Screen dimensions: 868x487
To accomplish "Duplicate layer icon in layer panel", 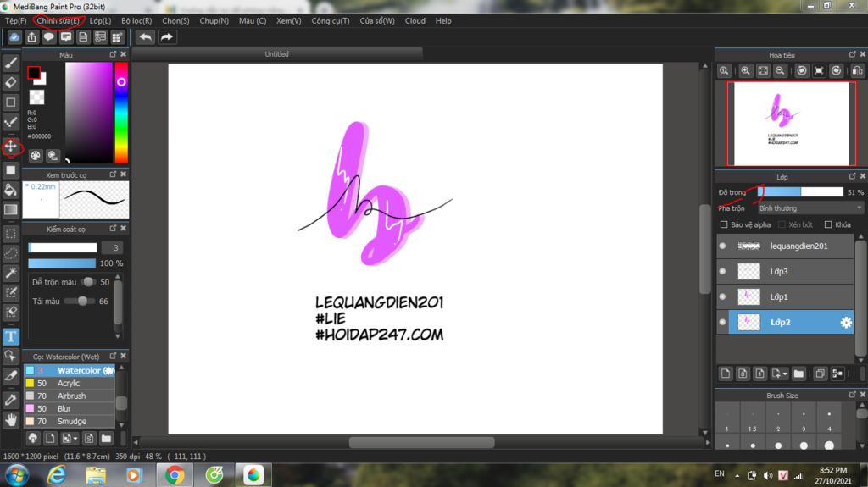I will [x=820, y=374].
